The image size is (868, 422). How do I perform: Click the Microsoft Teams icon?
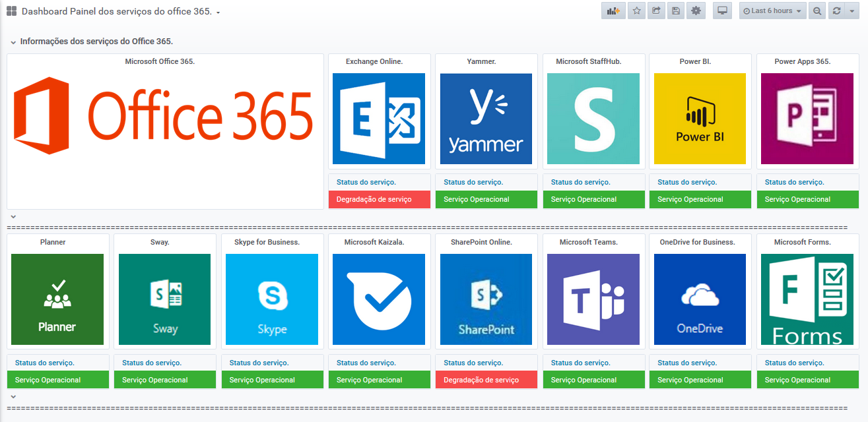593,299
